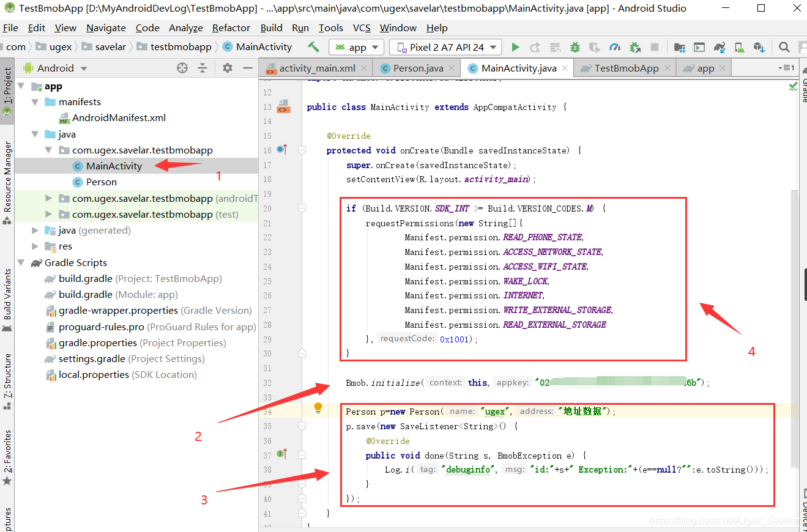This screenshot has width=807, height=532.
Task: Collapse the Gradle Scripts node
Action: tap(22, 263)
